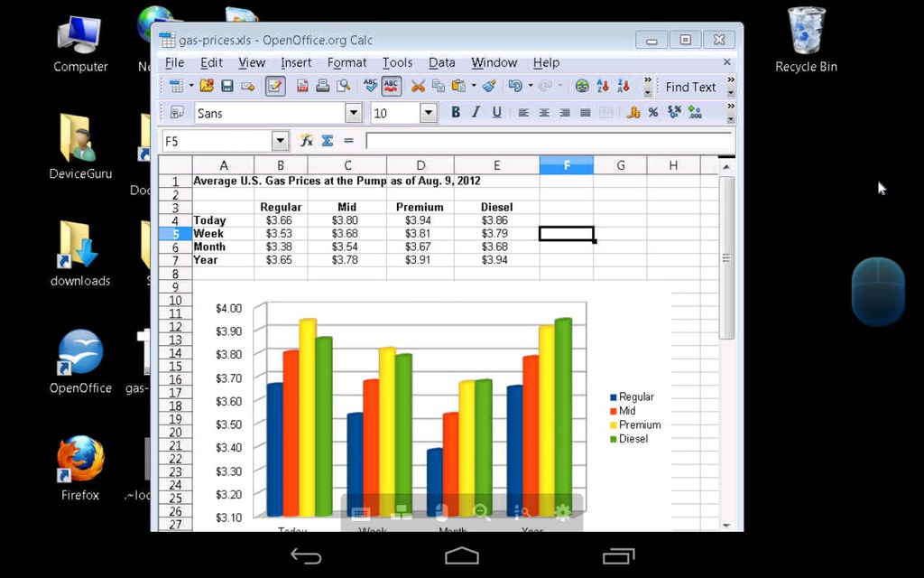This screenshot has height=578, width=924.
Task: Apply percent number format
Action: 653,113
